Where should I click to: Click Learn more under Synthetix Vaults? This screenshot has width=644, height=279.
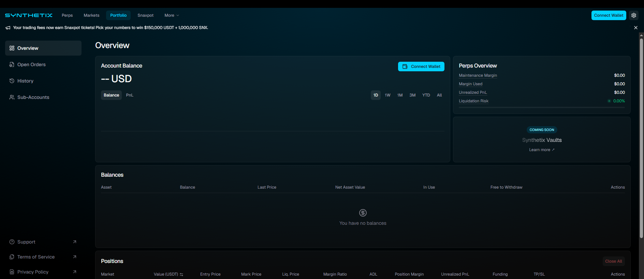[x=542, y=150]
